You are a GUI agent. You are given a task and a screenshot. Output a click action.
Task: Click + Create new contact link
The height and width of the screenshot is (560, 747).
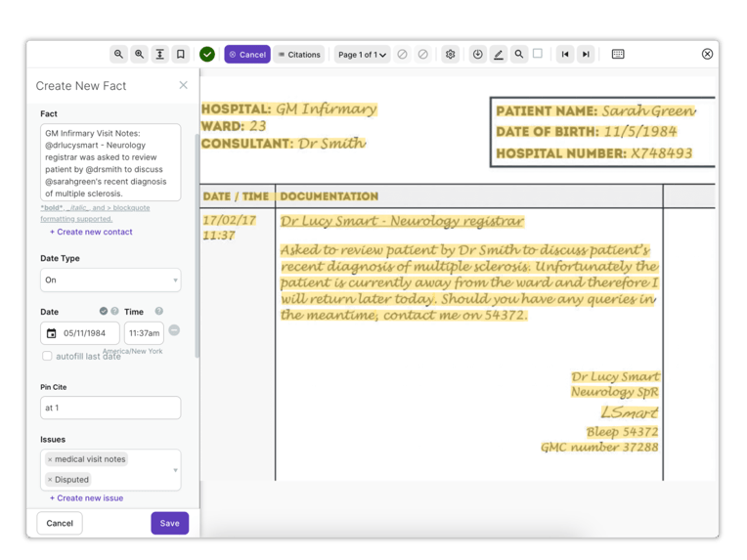point(91,232)
